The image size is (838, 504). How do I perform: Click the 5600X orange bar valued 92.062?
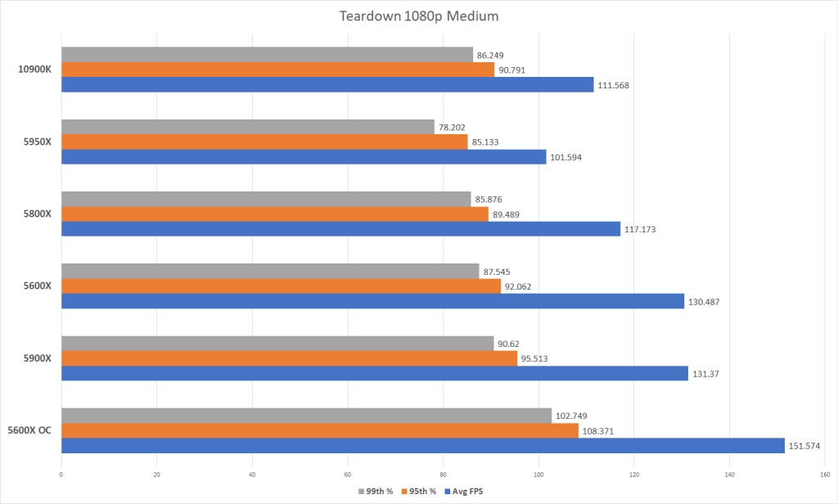(282, 286)
